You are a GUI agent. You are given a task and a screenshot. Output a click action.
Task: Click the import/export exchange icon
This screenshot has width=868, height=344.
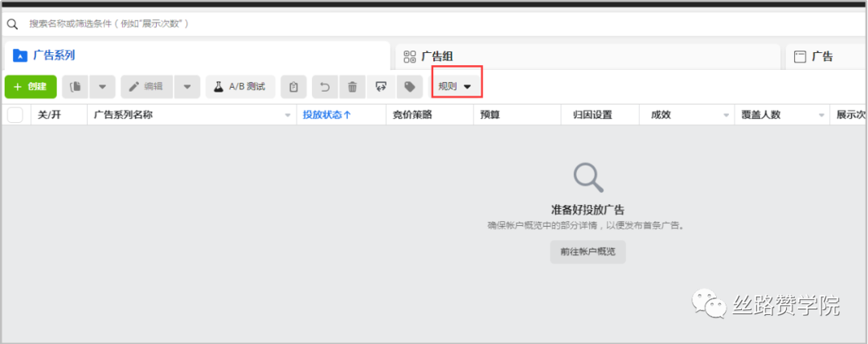[x=381, y=87]
